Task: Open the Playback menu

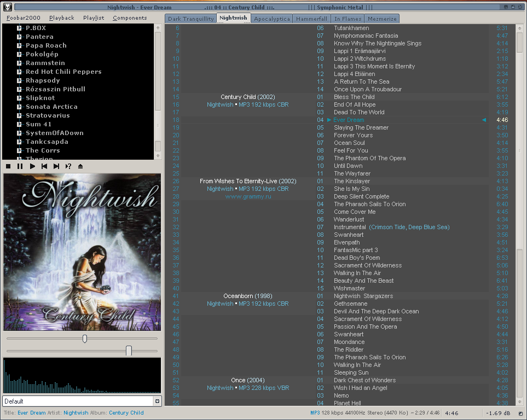Action: (x=61, y=17)
